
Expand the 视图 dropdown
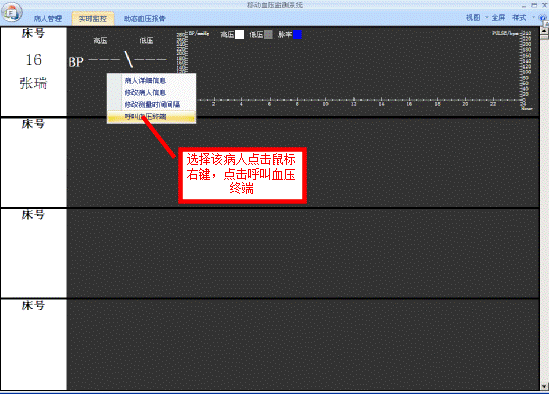pyautogui.click(x=477, y=18)
